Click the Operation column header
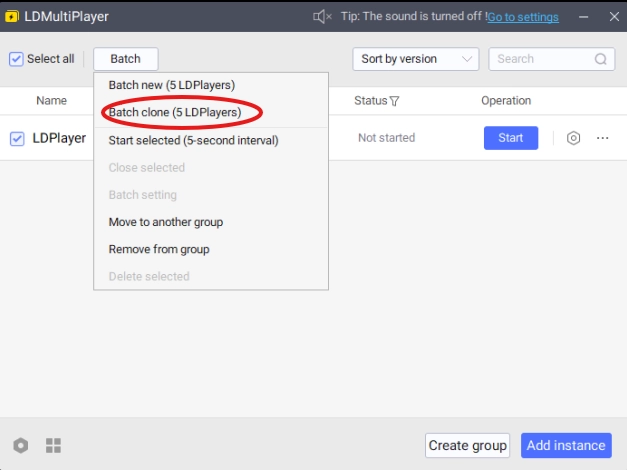 coord(506,100)
